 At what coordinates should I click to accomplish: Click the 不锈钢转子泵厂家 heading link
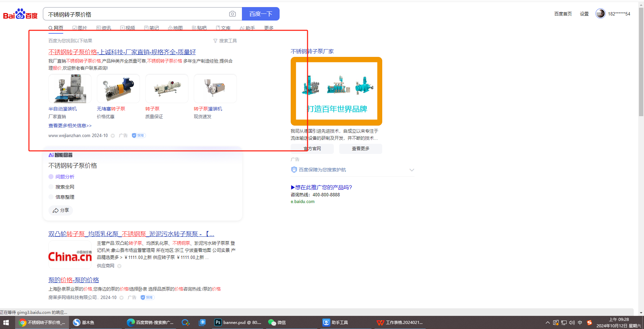[312, 51]
